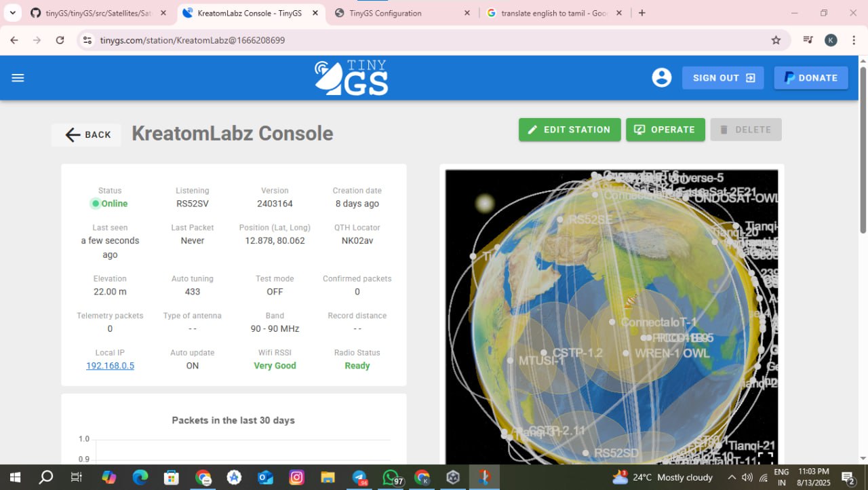The width and height of the screenshot is (868, 490).
Task: Open the notification center icon
Action: (848, 477)
